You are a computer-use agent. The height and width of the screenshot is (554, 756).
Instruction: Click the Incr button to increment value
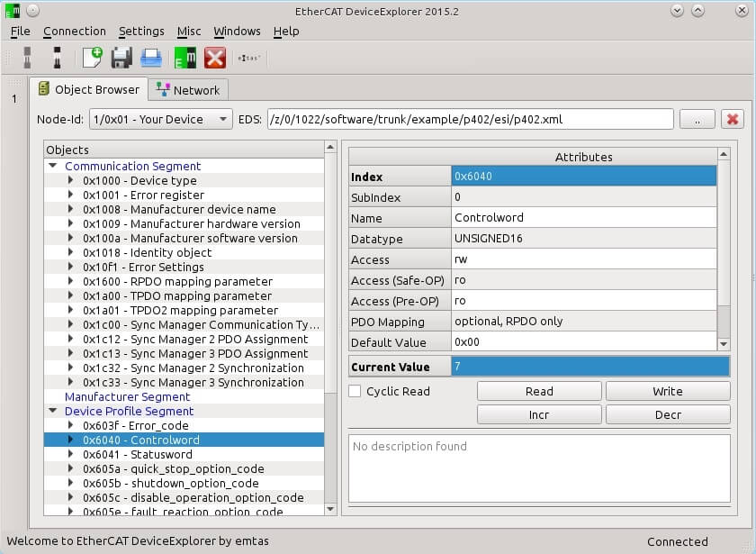538,414
